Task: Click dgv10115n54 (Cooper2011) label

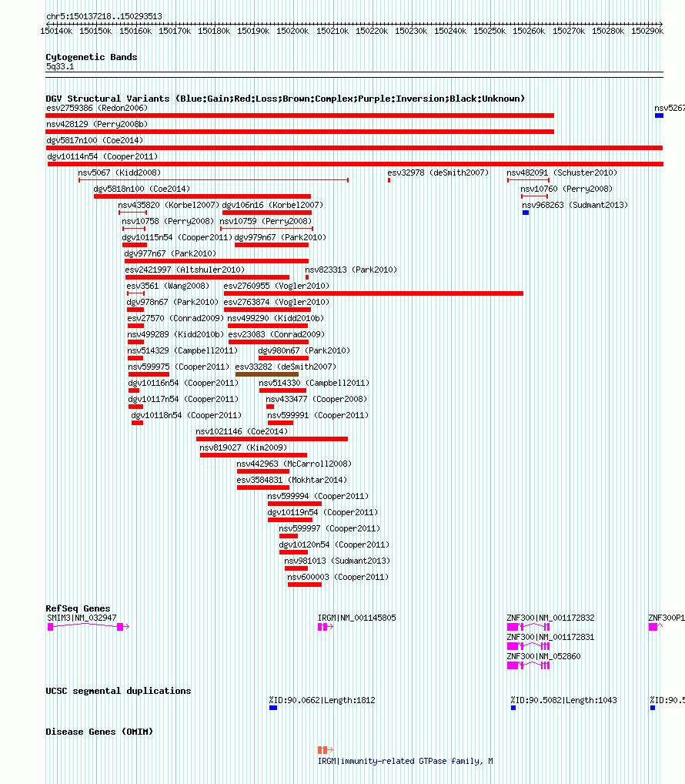Action: (x=177, y=237)
